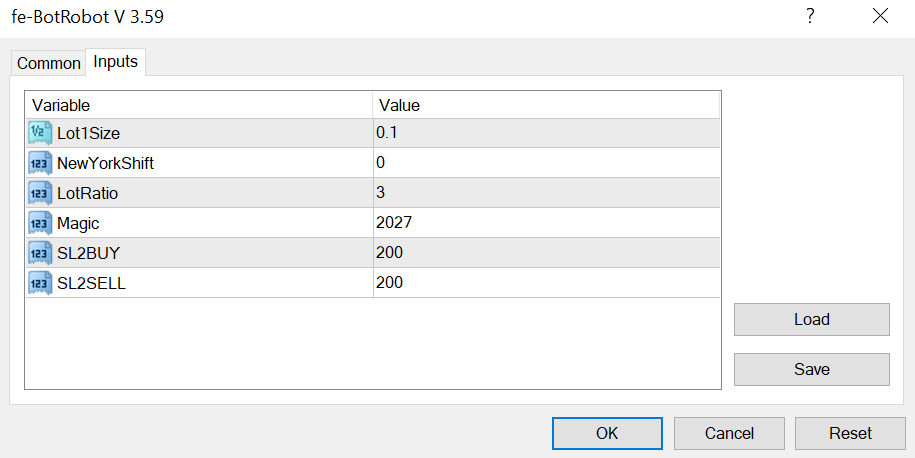Click the LotRatio value field 3
This screenshot has height=458, width=915.
(545, 193)
